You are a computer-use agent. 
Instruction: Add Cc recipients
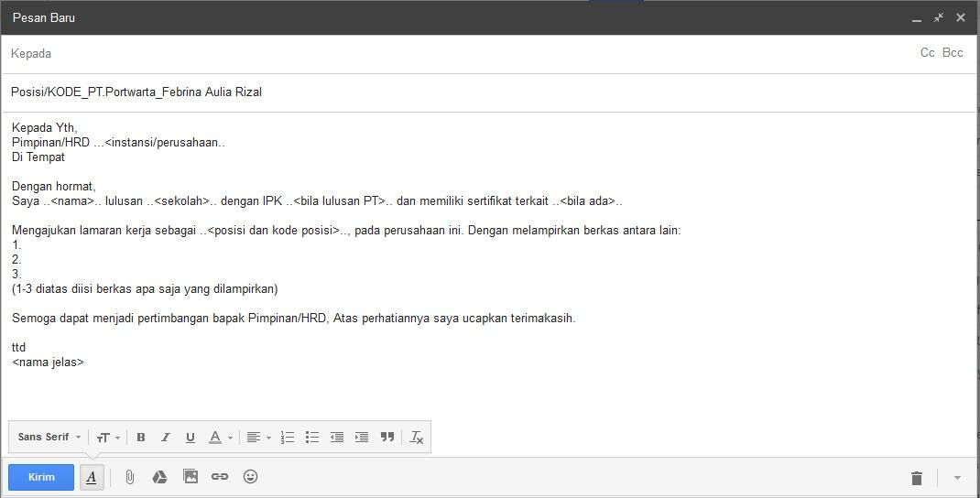[x=928, y=53]
